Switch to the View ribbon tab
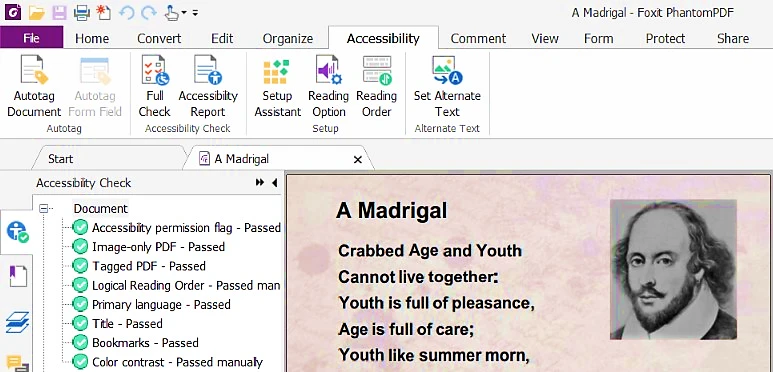Image resolution: width=773 pixels, height=372 pixels. pyautogui.click(x=545, y=38)
